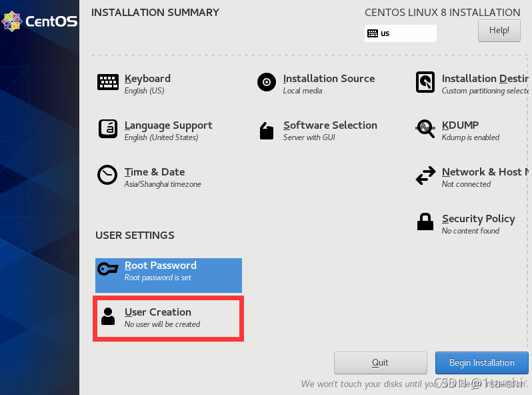Click the Installation Destination disk icon
Viewport: 532px width, 395px height.
pos(425,82)
